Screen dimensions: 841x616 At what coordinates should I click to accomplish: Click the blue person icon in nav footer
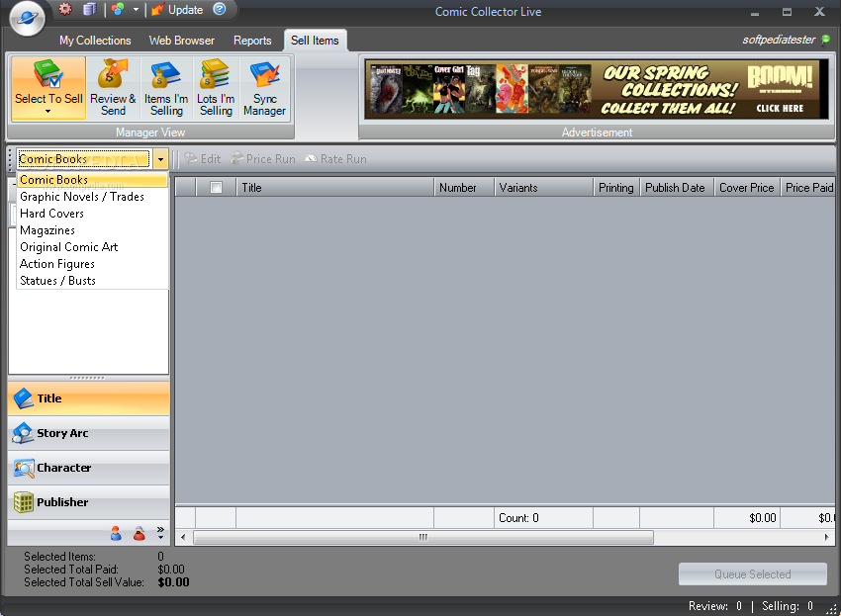[116, 533]
